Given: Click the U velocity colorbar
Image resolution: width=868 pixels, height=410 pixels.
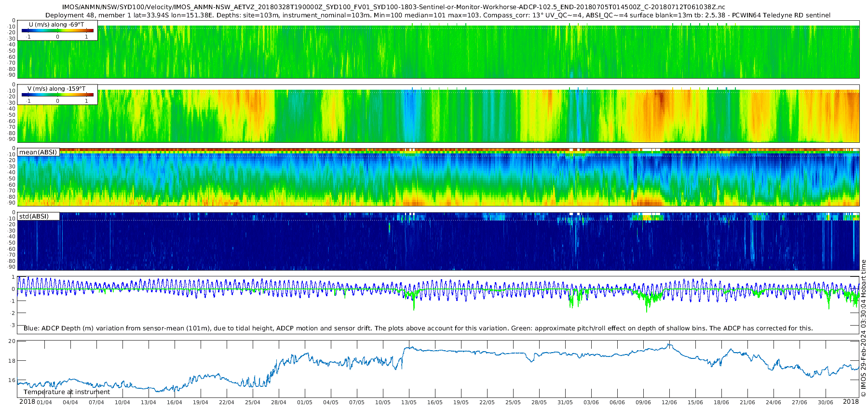Looking at the screenshot, I should (x=57, y=31).
